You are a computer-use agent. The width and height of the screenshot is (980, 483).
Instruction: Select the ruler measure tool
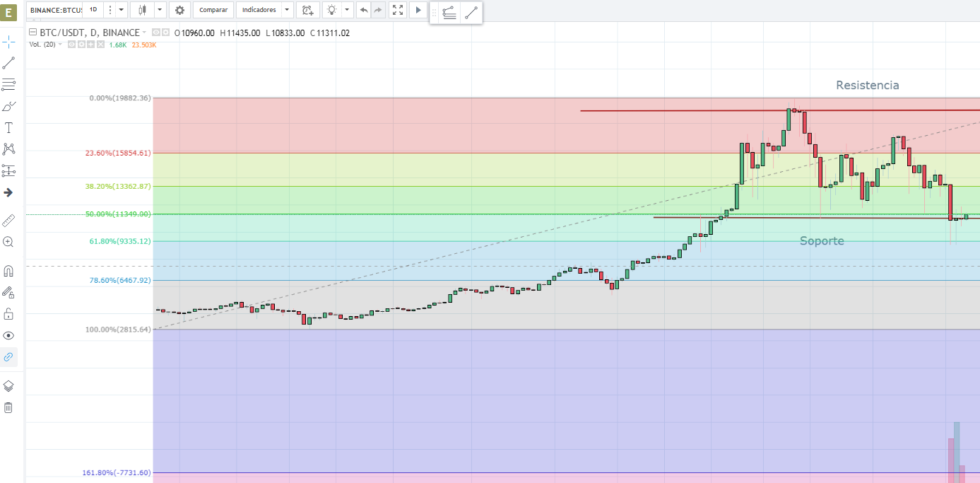8,220
